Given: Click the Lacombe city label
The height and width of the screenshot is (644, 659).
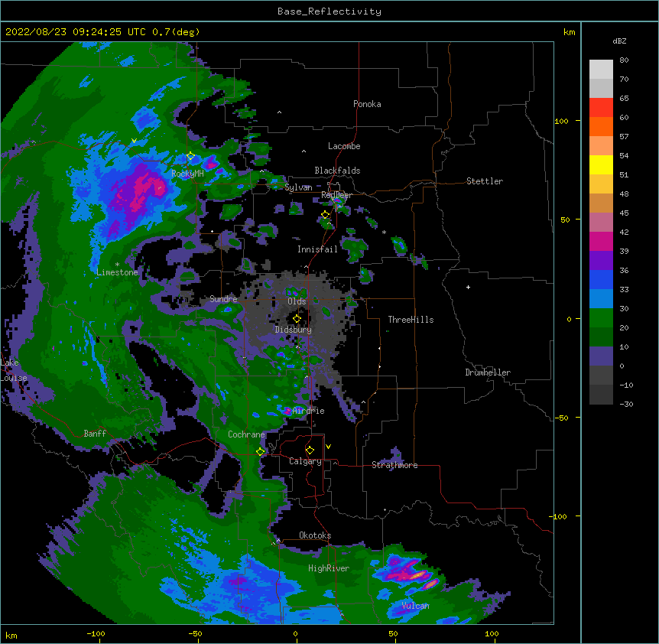Looking at the screenshot, I should click(x=344, y=146).
